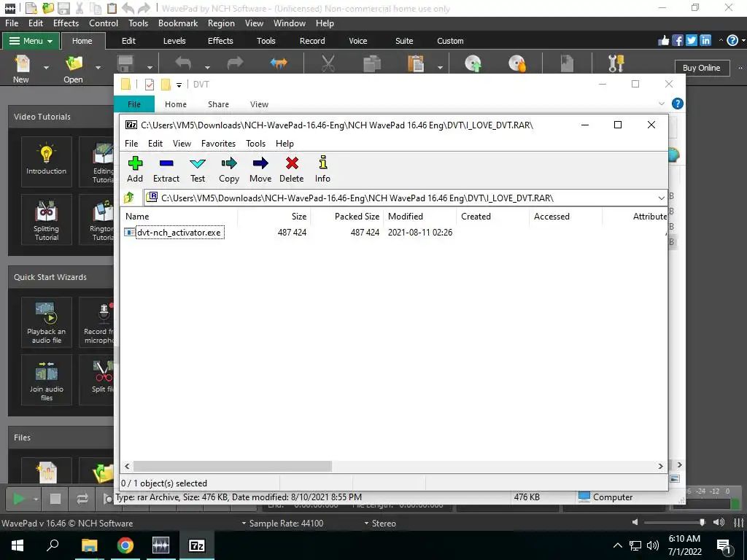
Task: Open the Sample Rate 44100 dropdown
Action: 282,524
